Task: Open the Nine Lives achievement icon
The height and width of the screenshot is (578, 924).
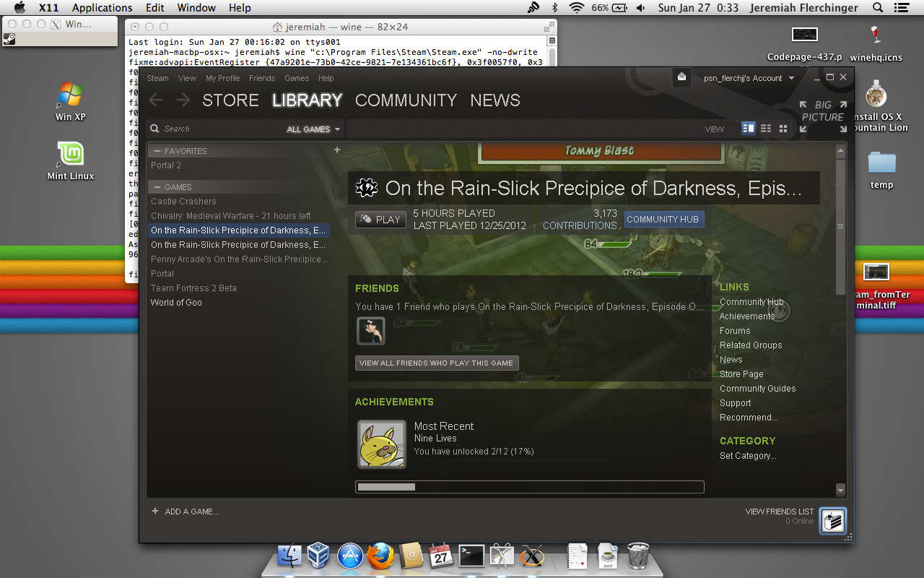Action: pyautogui.click(x=382, y=444)
